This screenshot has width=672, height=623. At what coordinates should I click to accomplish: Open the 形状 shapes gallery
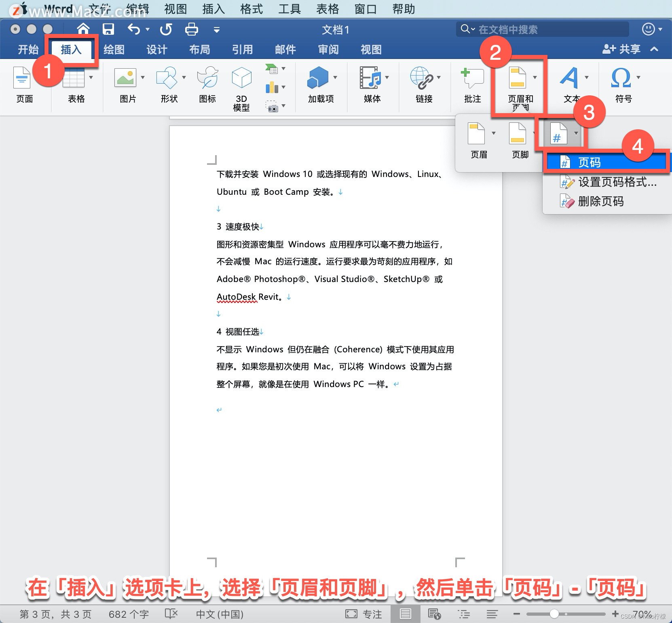[x=167, y=77]
